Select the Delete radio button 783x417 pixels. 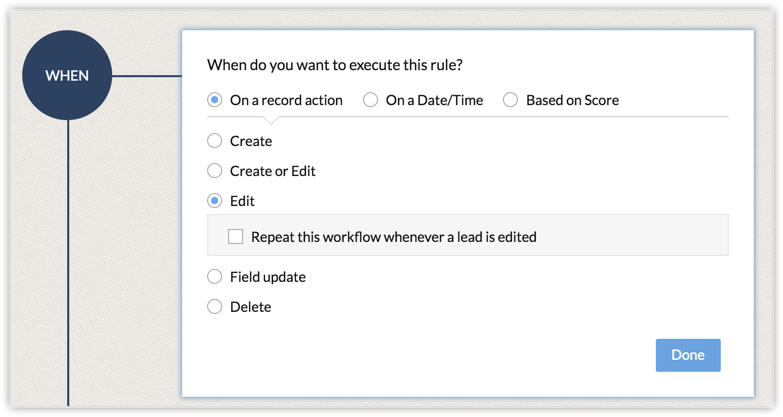click(214, 307)
